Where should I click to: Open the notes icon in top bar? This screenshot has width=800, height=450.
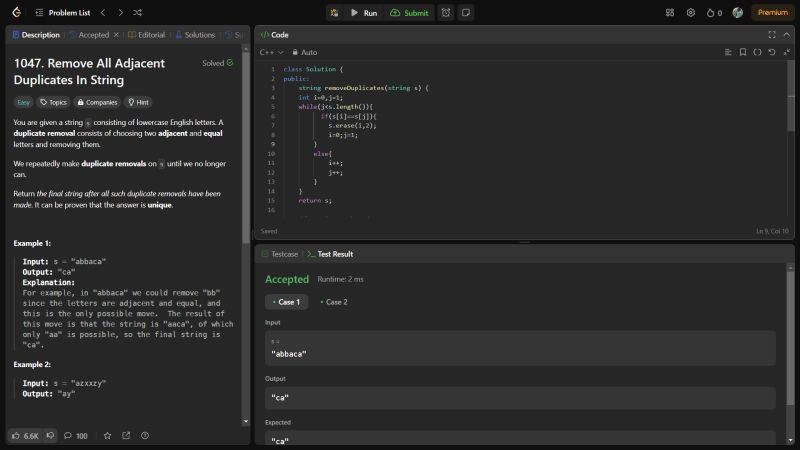point(466,13)
